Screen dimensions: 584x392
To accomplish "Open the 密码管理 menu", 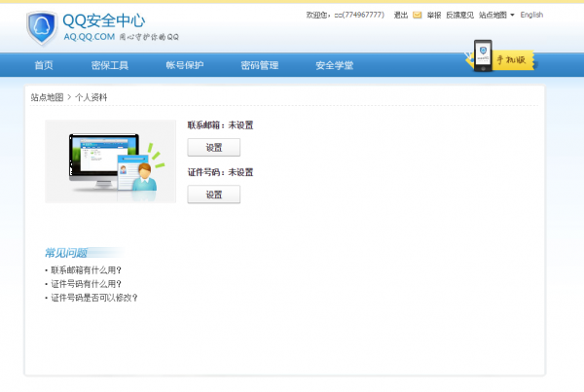I will pyautogui.click(x=260, y=65).
